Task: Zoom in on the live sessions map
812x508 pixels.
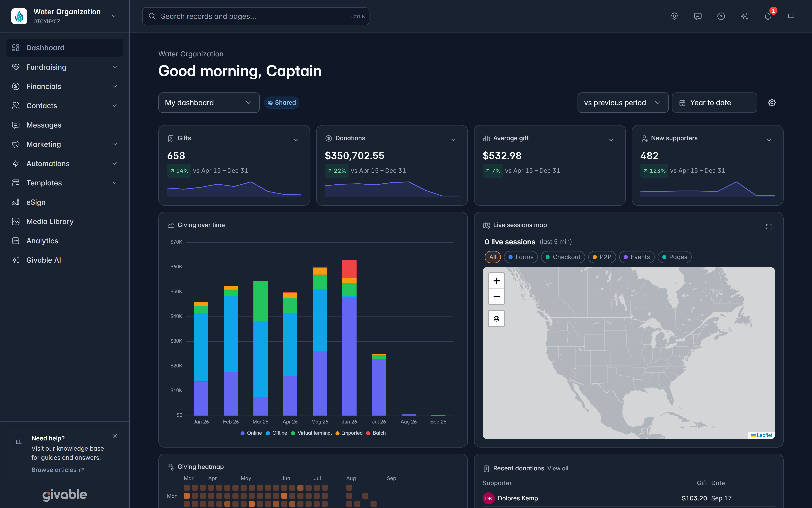Action: point(496,281)
